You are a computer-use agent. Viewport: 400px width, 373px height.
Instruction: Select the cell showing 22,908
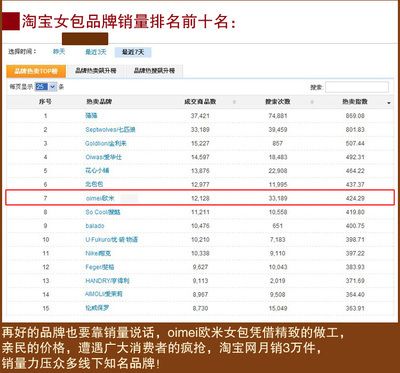(278, 171)
